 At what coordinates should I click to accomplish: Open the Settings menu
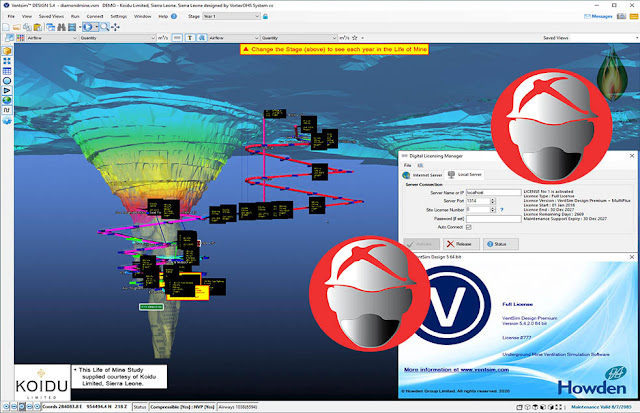click(119, 16)
